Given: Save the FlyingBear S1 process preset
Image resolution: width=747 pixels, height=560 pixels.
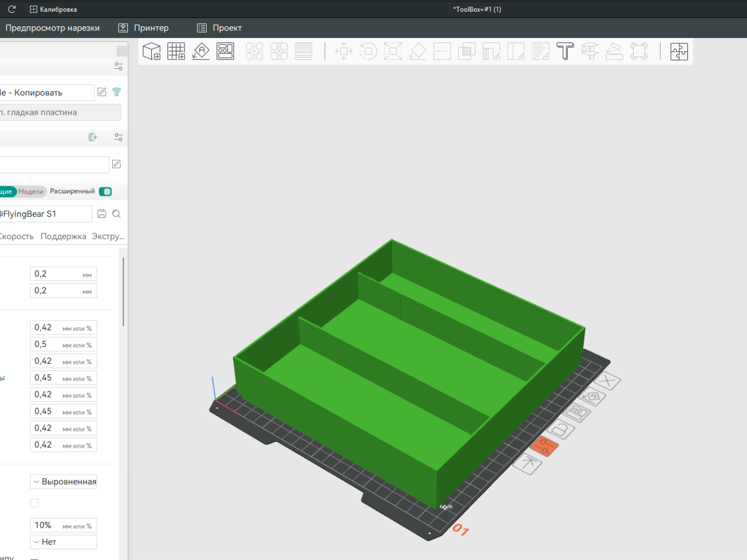Looking at the screenshot, I should (x=102, y=214).
